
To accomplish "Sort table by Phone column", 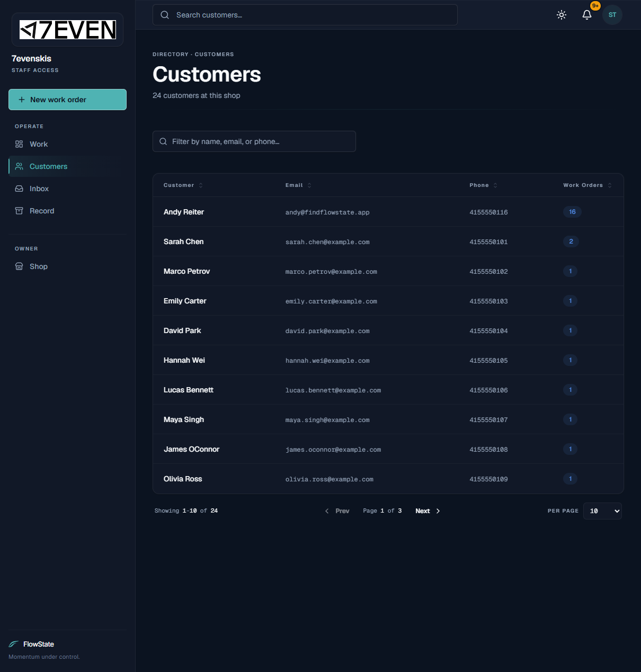I will point(483,185).
